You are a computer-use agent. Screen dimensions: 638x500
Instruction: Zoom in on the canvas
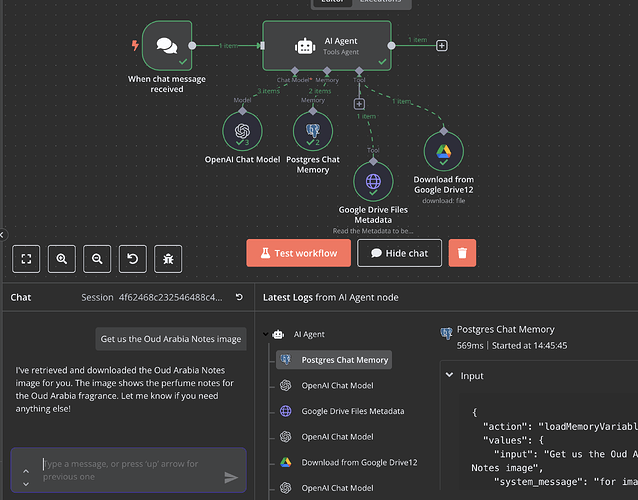[x=61, y=259]
